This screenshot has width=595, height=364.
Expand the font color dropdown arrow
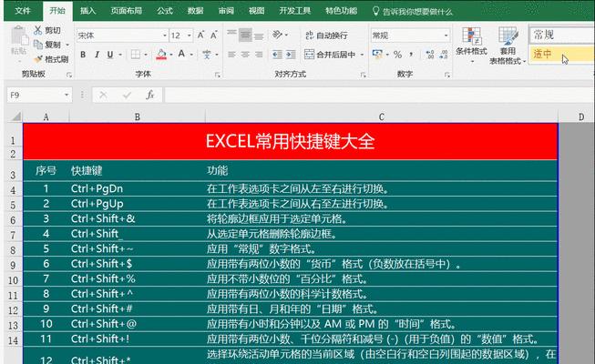coord(191,55)
